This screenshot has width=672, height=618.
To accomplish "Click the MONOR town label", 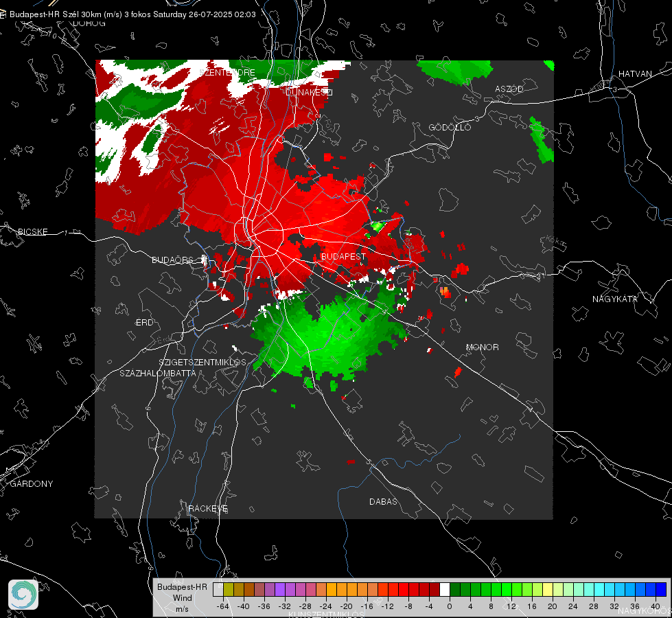I will coord(482,347).
